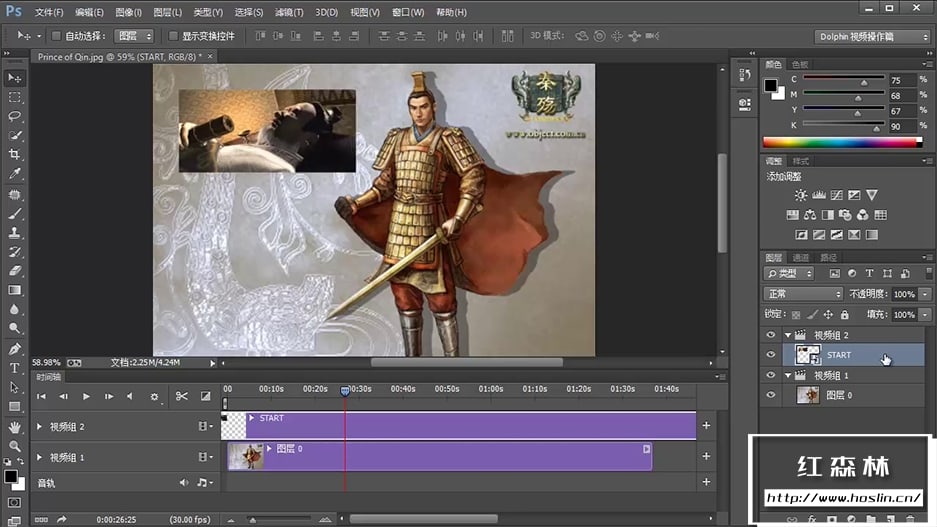Click the timeline playhead marker
The height and width of the screenshot is (527, 937).
pos(345,391)
